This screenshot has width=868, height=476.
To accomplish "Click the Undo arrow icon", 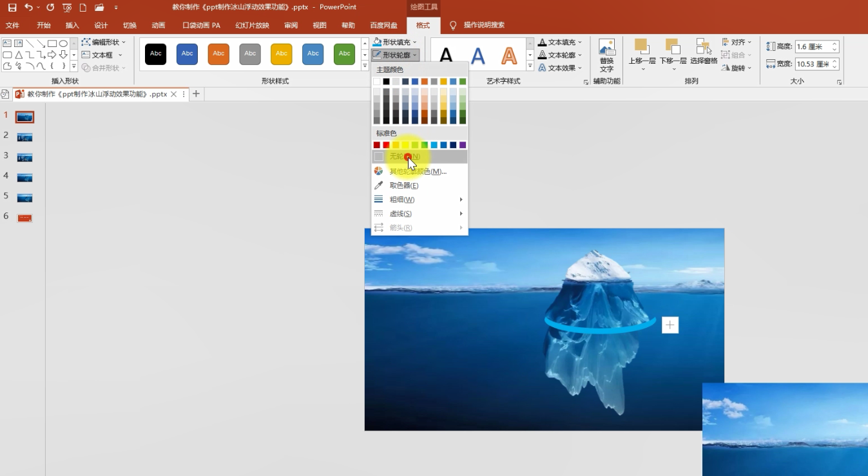I will 28,7.
